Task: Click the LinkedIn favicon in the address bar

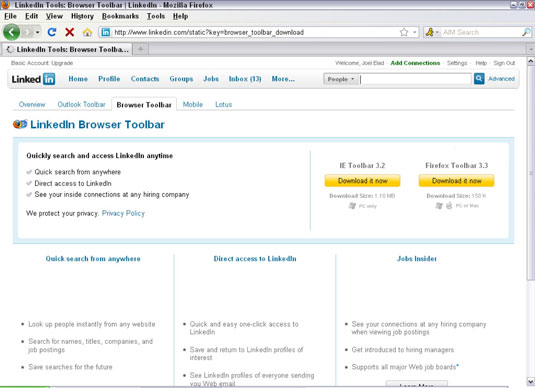Action: (106, 32)
